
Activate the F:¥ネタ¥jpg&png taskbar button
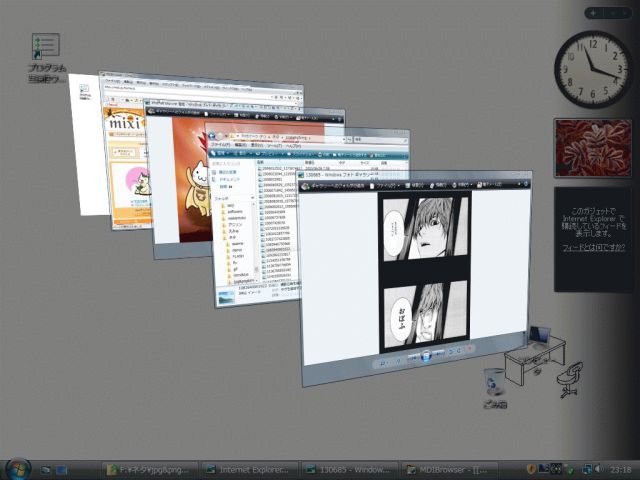pyautogui.click(x=149, y=470)
